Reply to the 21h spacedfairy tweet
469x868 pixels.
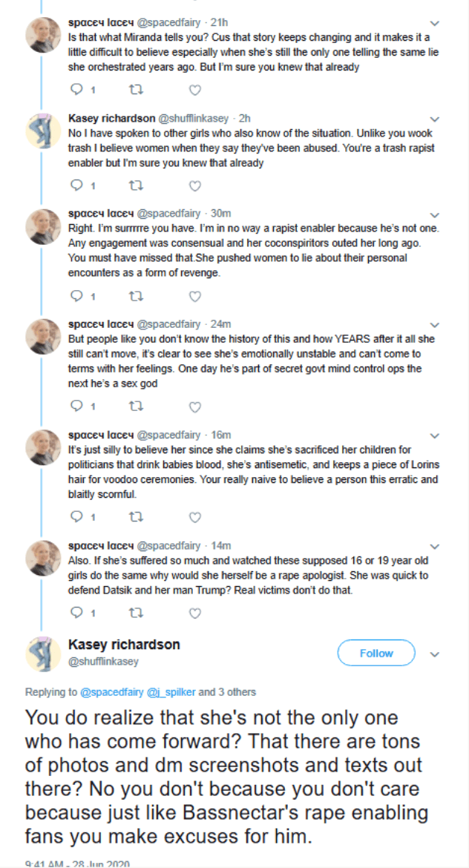click(x=76, y=90)
